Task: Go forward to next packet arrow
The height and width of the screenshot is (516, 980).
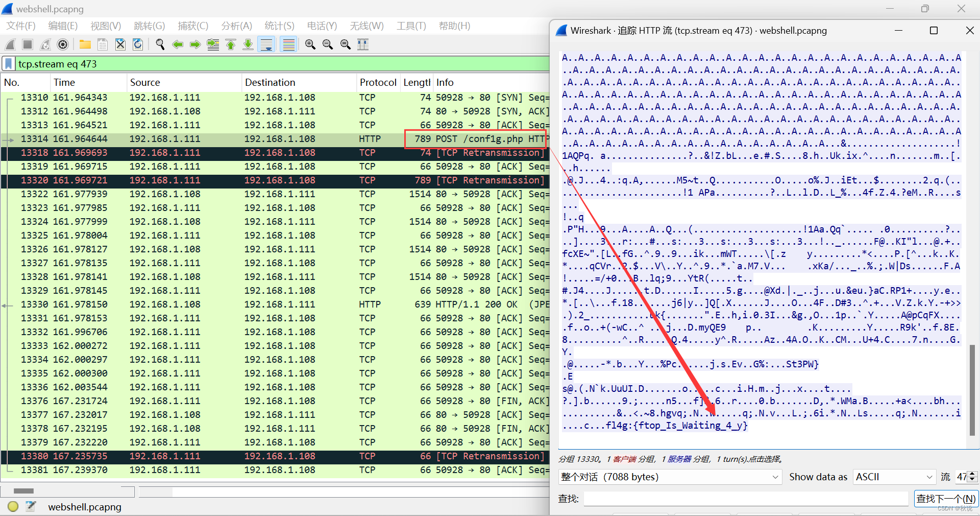Action: [x=195, y=44]
